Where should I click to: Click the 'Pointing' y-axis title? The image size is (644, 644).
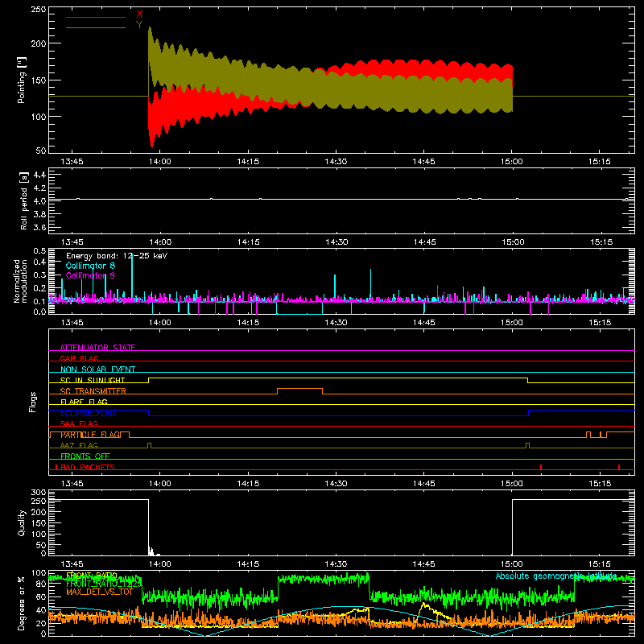[22, 80]
